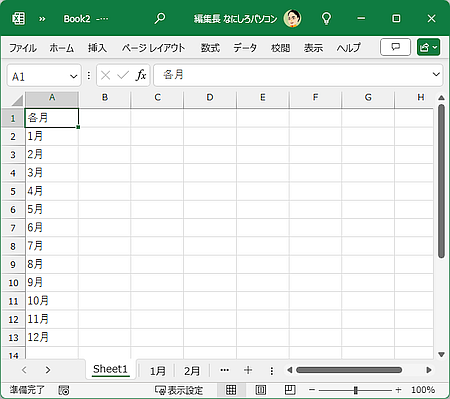Select the cell containing 6月
The image size is (450, 399).
[52, 228]
